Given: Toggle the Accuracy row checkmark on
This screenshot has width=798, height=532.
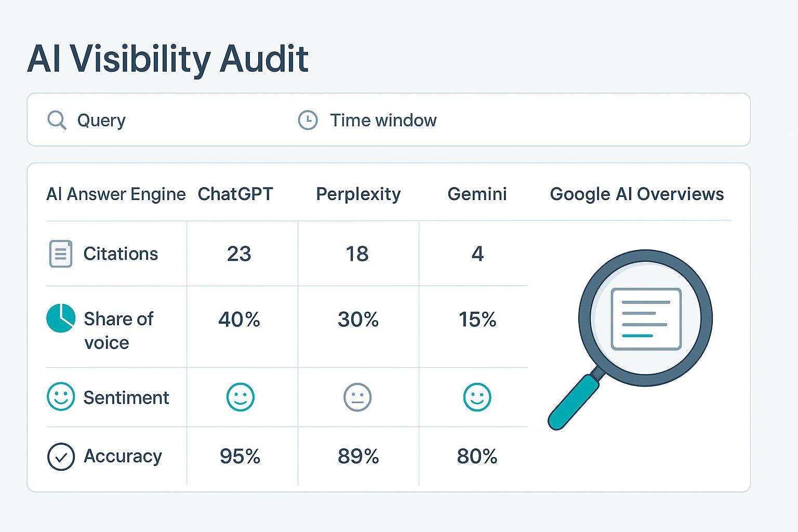Looking at the screenshot, I should pos(60,456).
